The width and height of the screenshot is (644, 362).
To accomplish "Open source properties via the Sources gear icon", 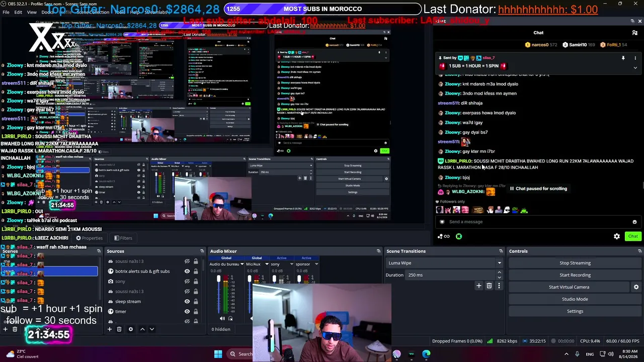I will pyautogui.click(x=131, y=329).
